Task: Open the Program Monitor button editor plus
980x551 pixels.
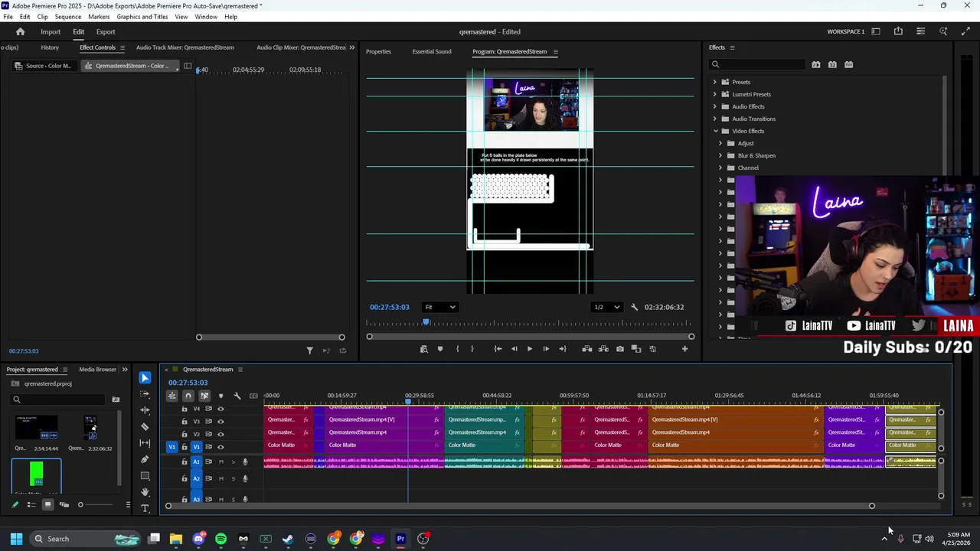Action: pyautogui.click(x=684, y=349)
